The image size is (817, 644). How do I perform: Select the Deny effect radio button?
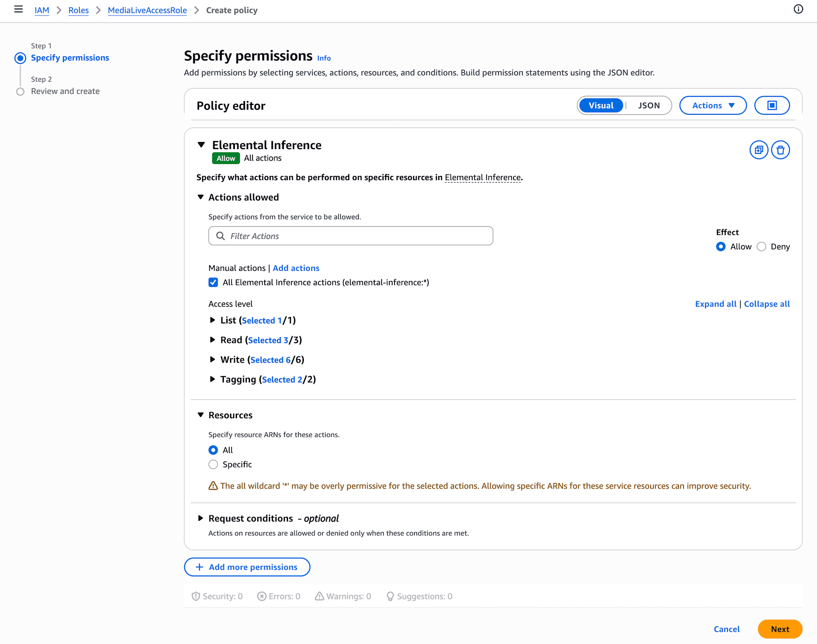pos(761,247)
